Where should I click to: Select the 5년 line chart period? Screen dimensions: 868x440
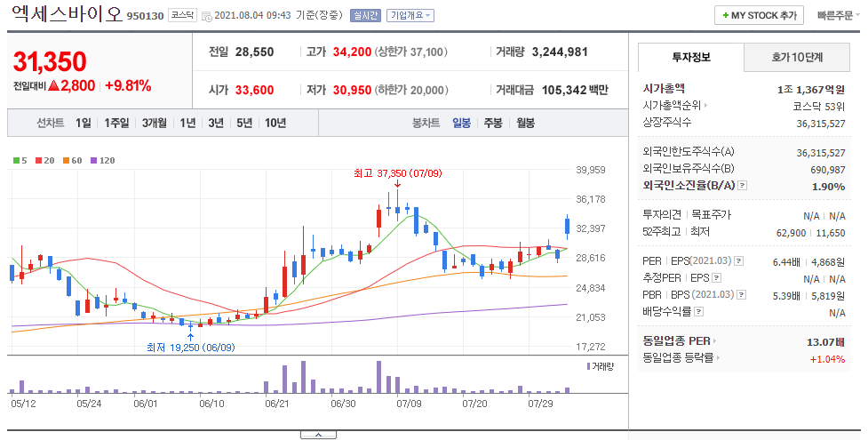[244, 123]
